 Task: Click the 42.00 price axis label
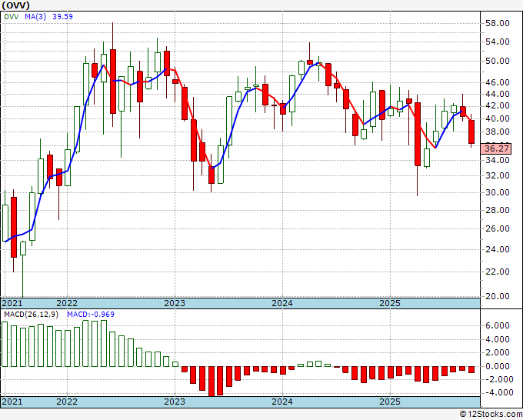(498, 105)
